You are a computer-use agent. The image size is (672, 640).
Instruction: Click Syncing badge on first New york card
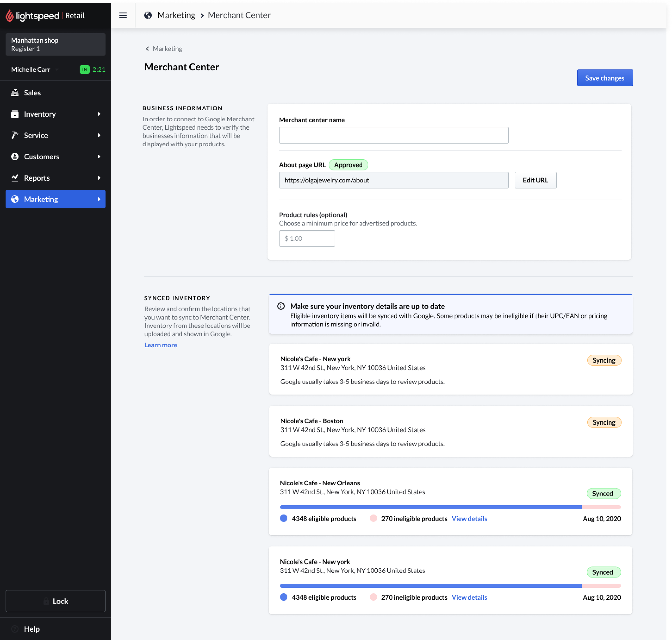tap(604, 360)
